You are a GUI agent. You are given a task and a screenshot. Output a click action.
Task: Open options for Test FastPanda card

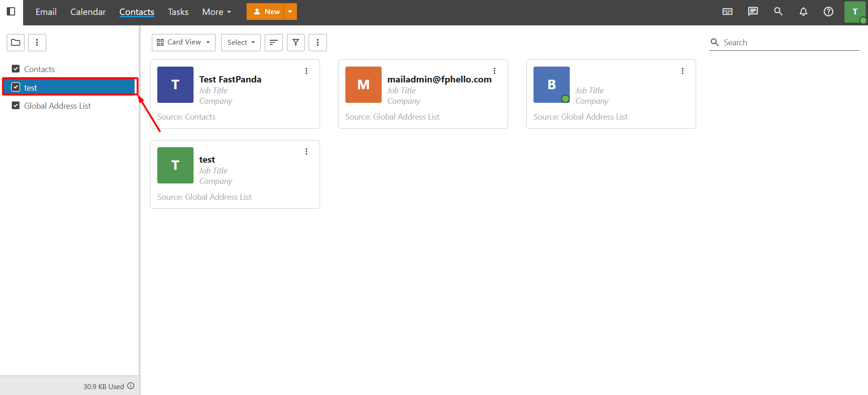306,71
